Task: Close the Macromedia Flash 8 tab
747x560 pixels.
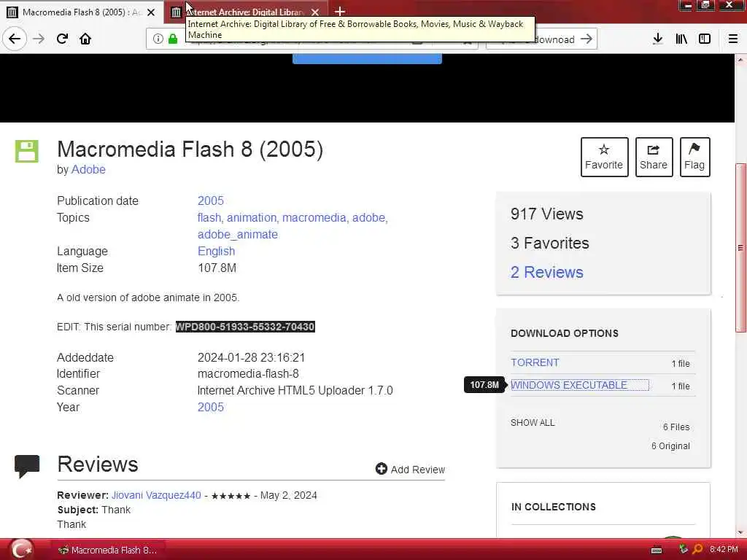Action: (151, 12)
